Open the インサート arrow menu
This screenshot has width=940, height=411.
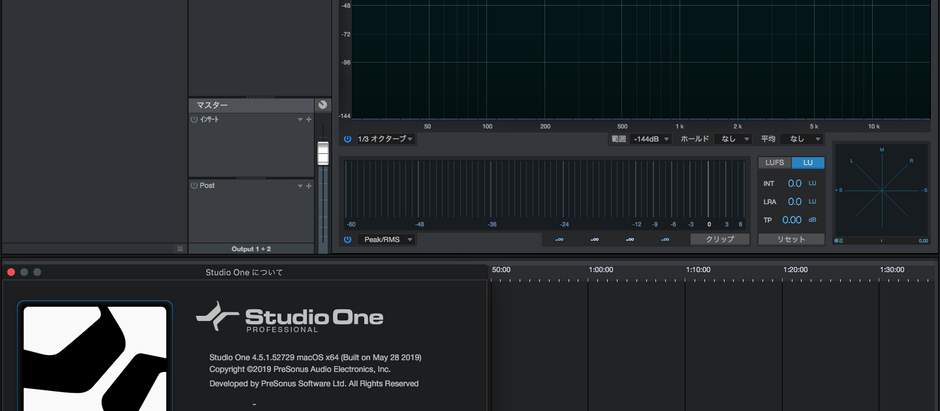(300, 120)
